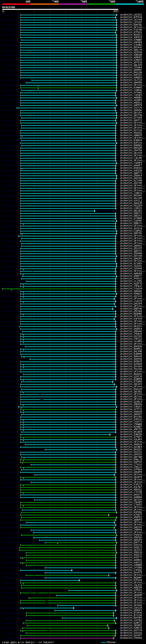The image size is (146, 644).
Task: Select hit label UniRef100_A6RUD9
Action: coord(131,273)
